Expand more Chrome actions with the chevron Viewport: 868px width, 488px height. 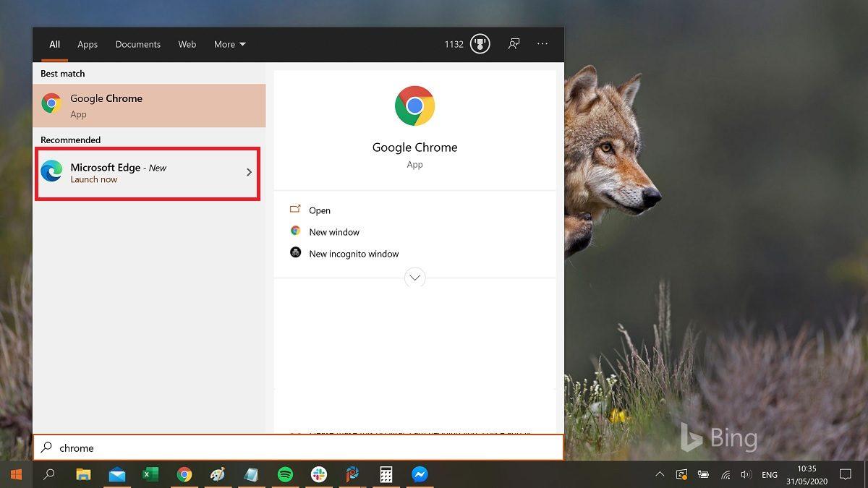click(414, 277)
